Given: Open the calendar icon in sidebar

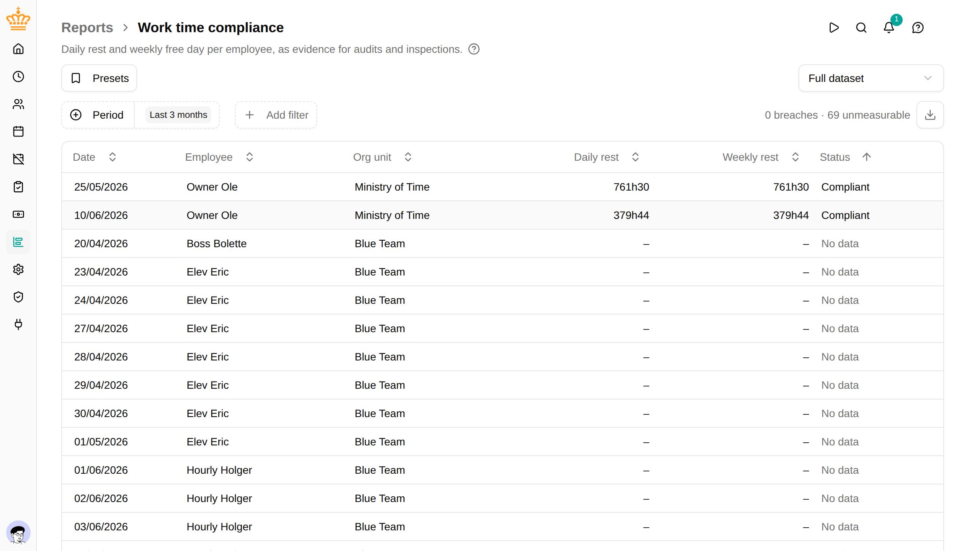Looking at the screenshot, I should click(x=18, y=132).
